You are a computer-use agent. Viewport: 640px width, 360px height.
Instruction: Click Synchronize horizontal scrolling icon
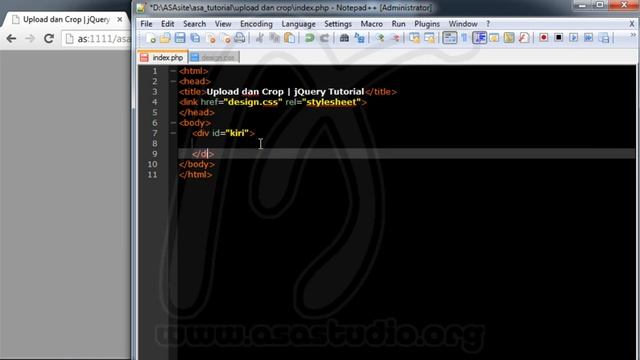429,38
